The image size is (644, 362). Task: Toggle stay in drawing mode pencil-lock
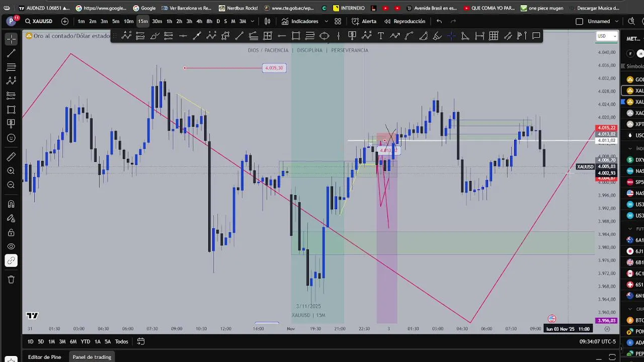click(x=11, y=218)
